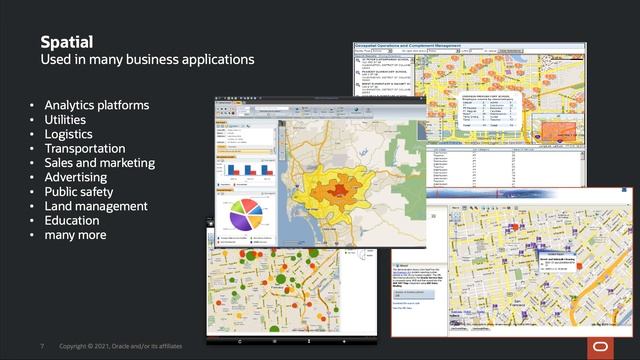Click the Geospatial Operations window title

(407, 46)
